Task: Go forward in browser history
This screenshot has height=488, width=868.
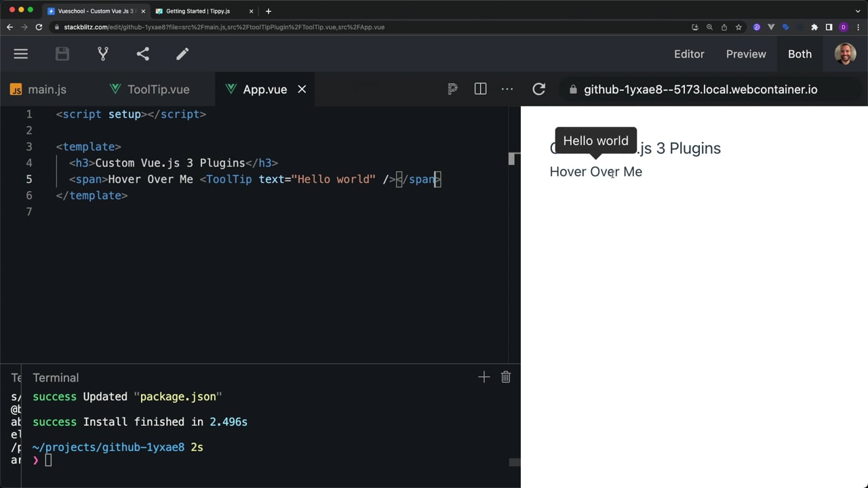Action: click(24, 27)
